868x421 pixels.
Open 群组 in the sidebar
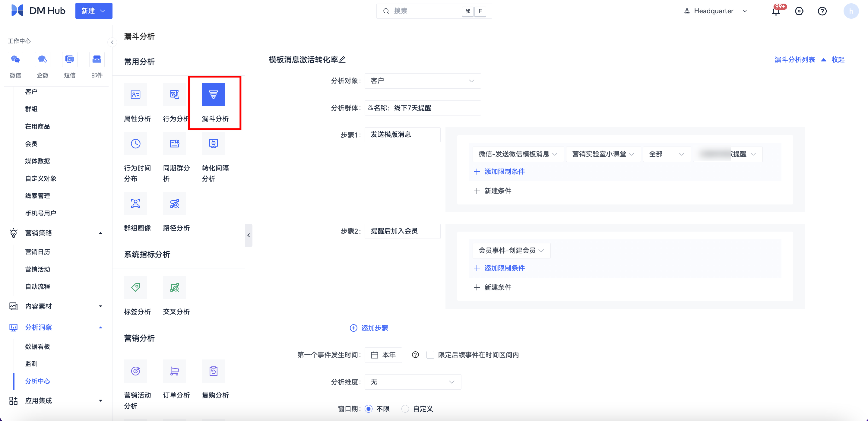(x=31, y=109)
